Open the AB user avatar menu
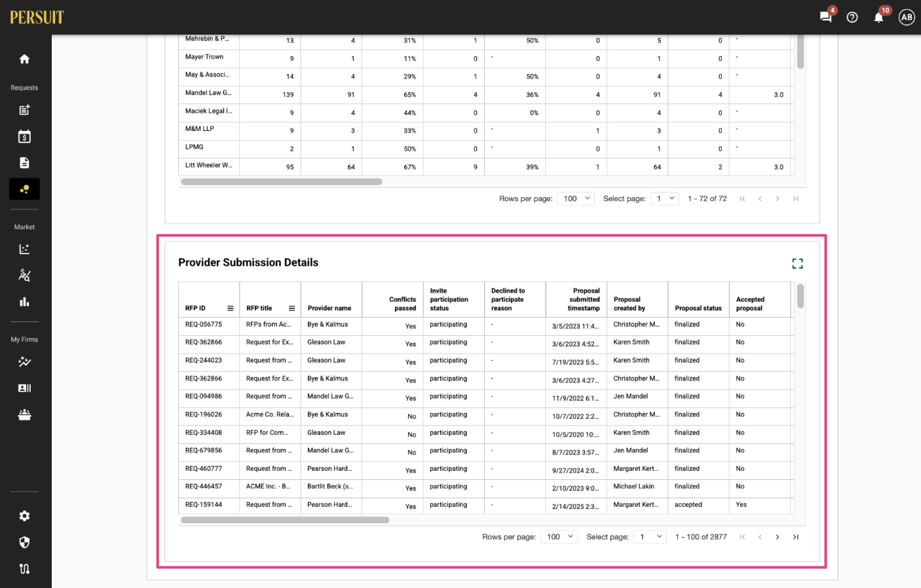Viewport: 921px width, 588px height. point(907,18)
